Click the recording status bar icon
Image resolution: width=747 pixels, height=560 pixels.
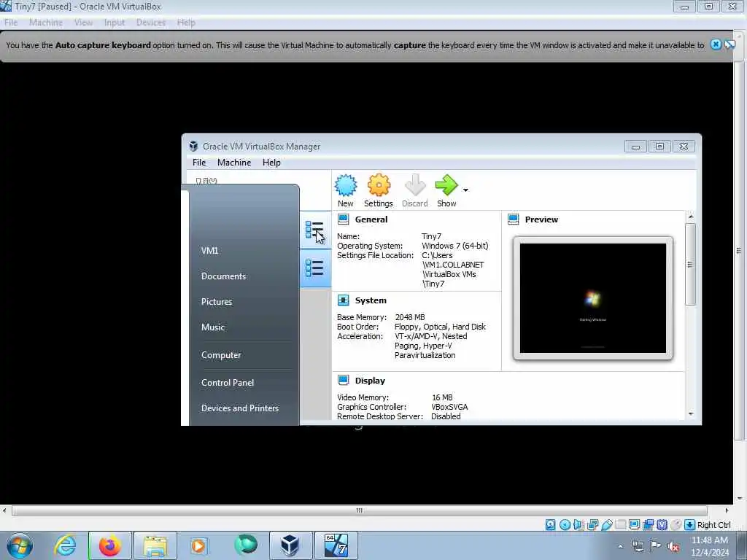point(648,525)
